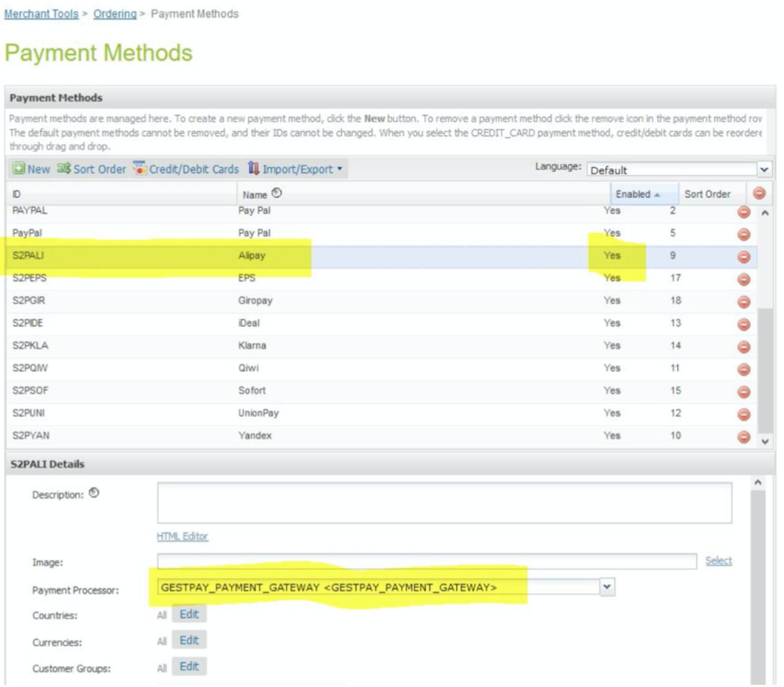This screenshot has height=687, width=784.
Task: Go to Merchant Tools breadcrumb link
Action: click(42, 14)
